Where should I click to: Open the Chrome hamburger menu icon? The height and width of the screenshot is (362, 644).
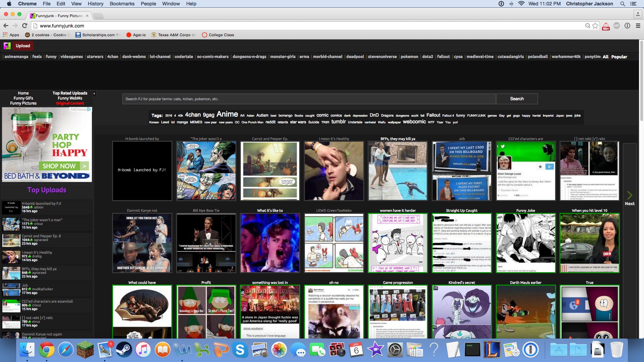[x=638, y=26]
